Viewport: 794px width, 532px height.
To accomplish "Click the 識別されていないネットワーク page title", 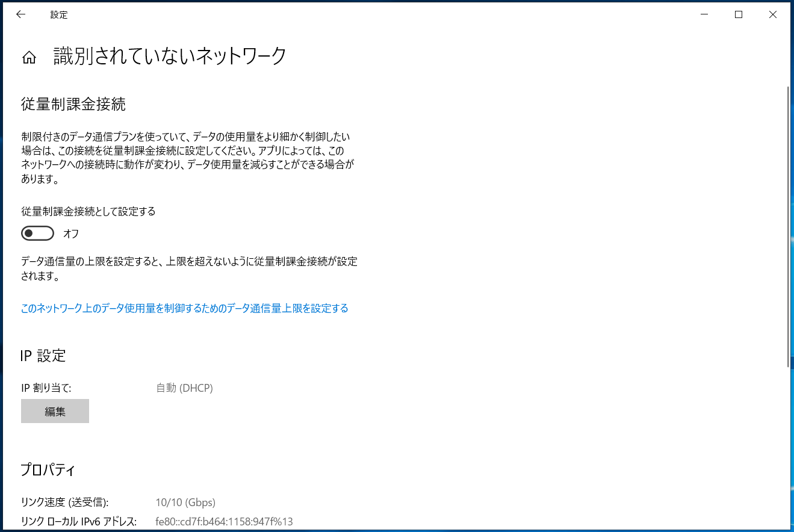I will (170, 56).
